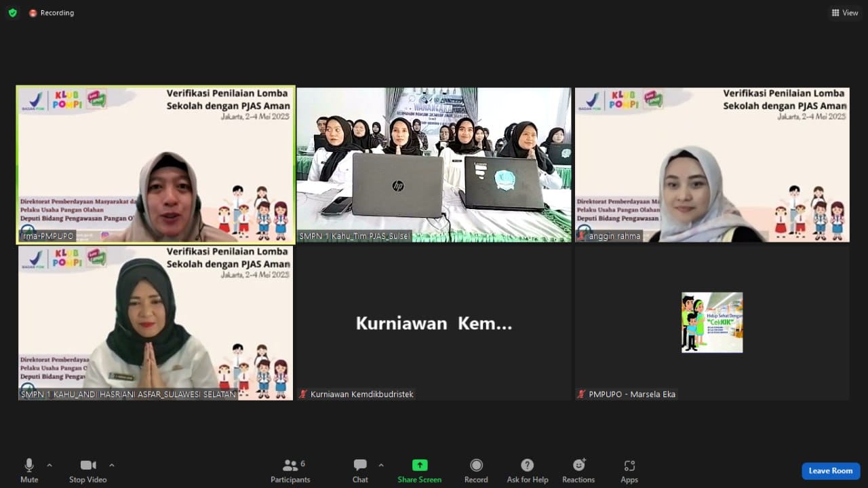This screenshot has height=488, width=868.
Task: Select the anggin rahma video tile
Action: tap(712, 164)
